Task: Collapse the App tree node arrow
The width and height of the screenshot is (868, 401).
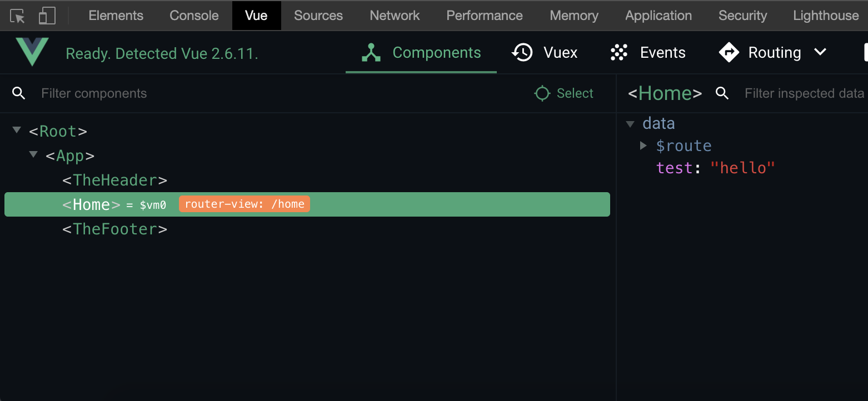Action: 33,155
